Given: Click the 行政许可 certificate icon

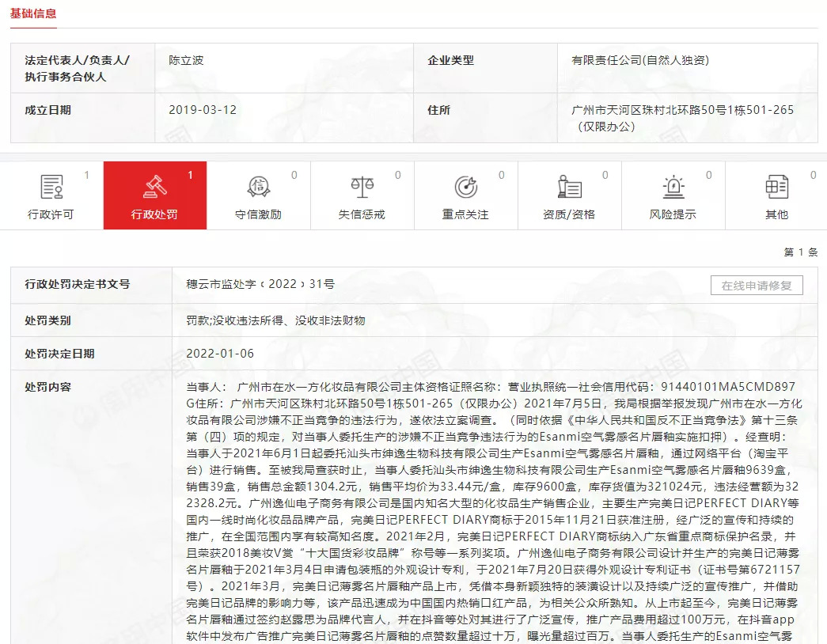Looking at the screenshot, I should pos(51,188).
